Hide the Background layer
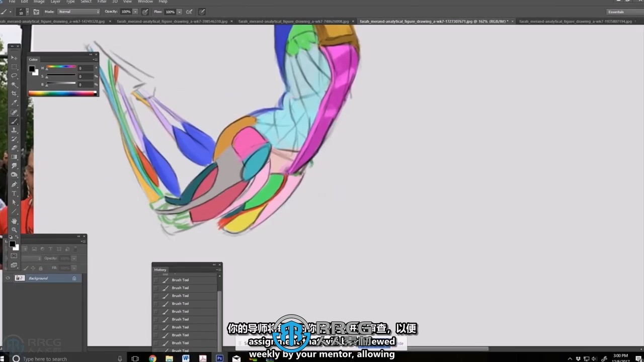This screenshot has width=644, height=362. point(8,278)
